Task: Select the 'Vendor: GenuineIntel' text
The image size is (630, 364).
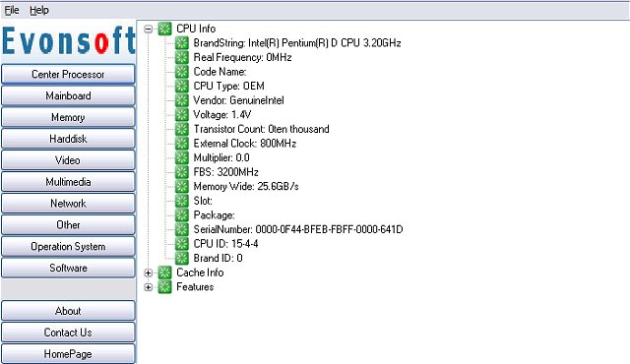Action: (x=238, y=100)
